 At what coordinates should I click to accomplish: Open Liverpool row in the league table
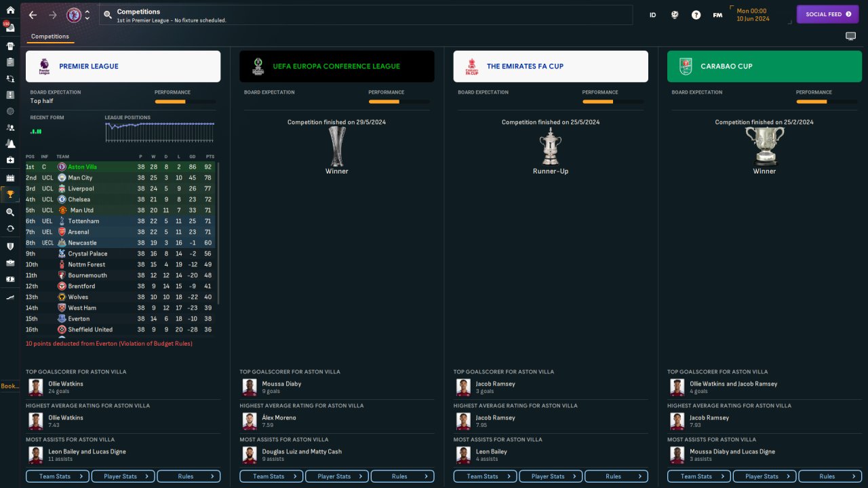[x=120, y=188]
